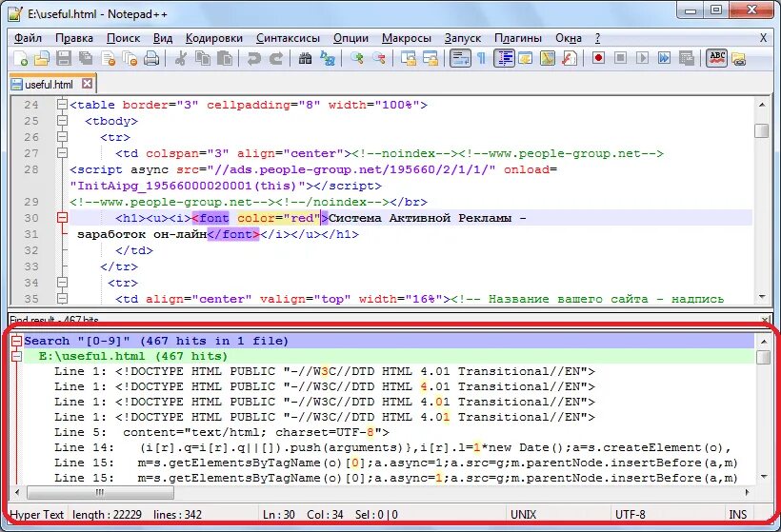Click the toolbar icon right of indent guide
The image size is (781, 532).
(525, 59)
